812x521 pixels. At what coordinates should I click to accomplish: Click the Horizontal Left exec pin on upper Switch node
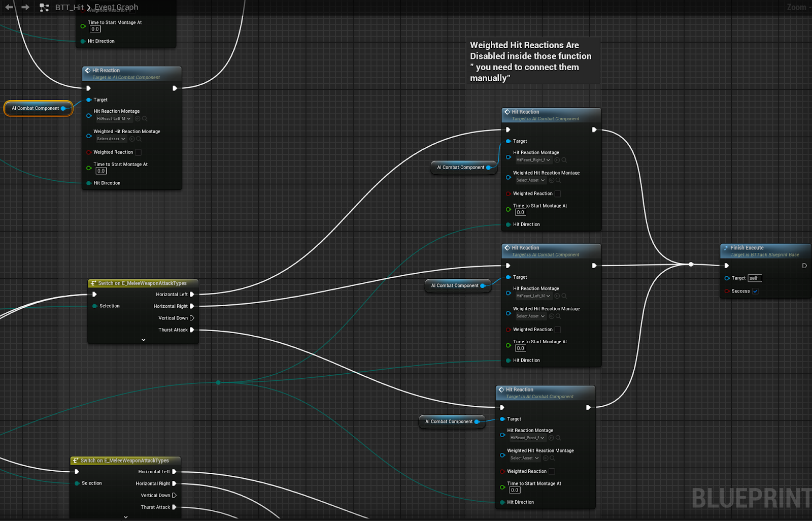point(192,294)
